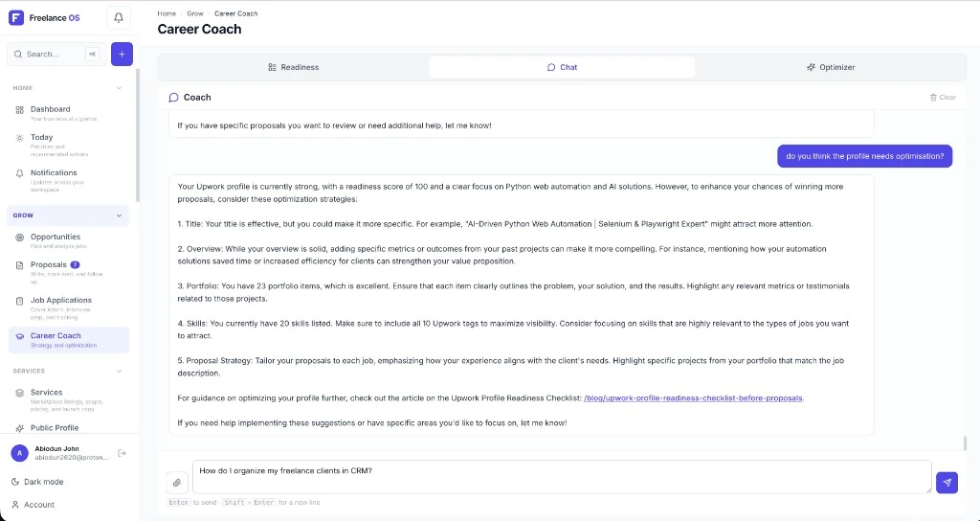This screenshot has height=521, width=980.
Task: Click the '1. Title' suggestion paragraph
Action: (x=495, y=224)
